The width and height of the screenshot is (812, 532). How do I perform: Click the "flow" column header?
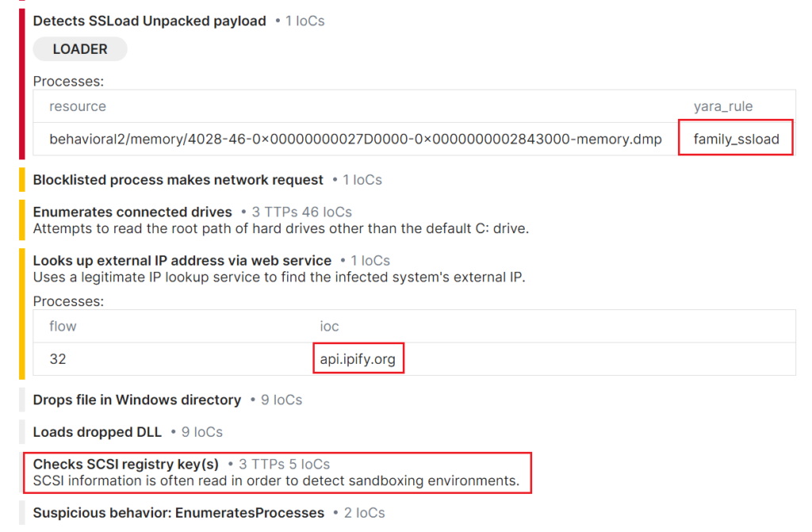coord(63,327)
